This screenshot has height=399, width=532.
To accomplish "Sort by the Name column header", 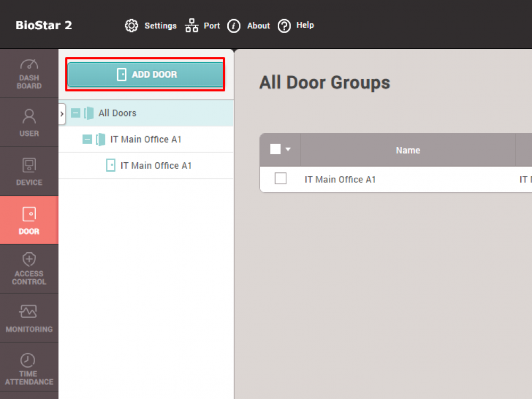I will click(x=408, y=151).
